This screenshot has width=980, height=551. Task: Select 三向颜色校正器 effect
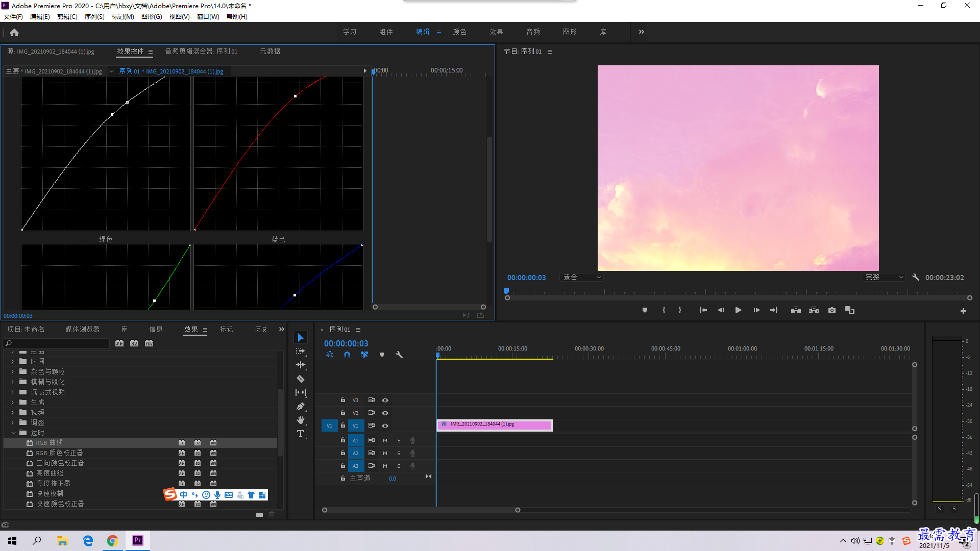(x=60, y=463)
